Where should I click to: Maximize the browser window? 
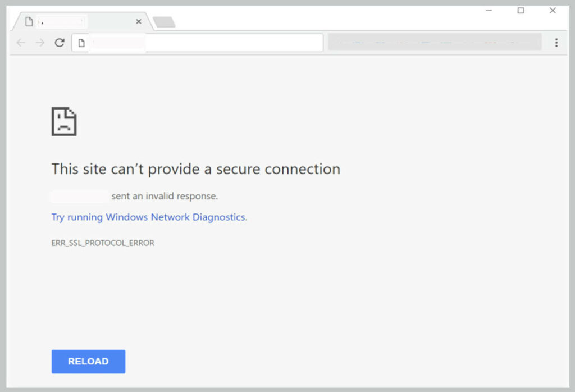click(521, 10)
